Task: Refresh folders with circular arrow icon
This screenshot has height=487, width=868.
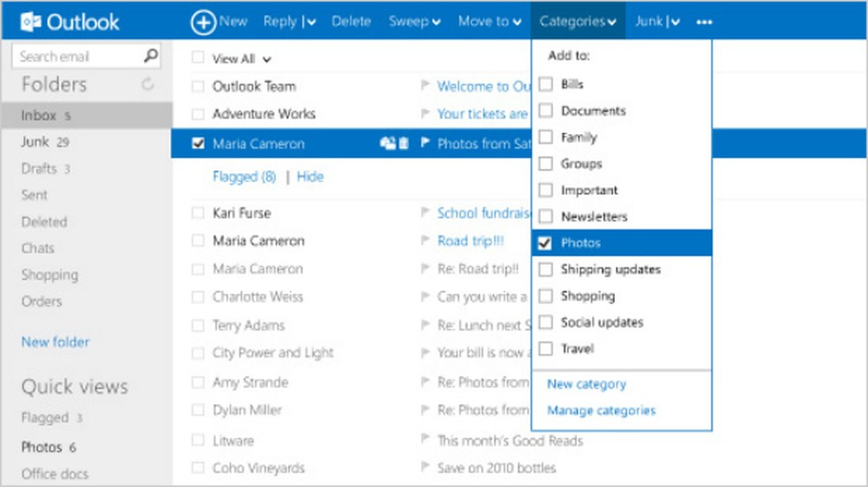Action: pos(147,84)
